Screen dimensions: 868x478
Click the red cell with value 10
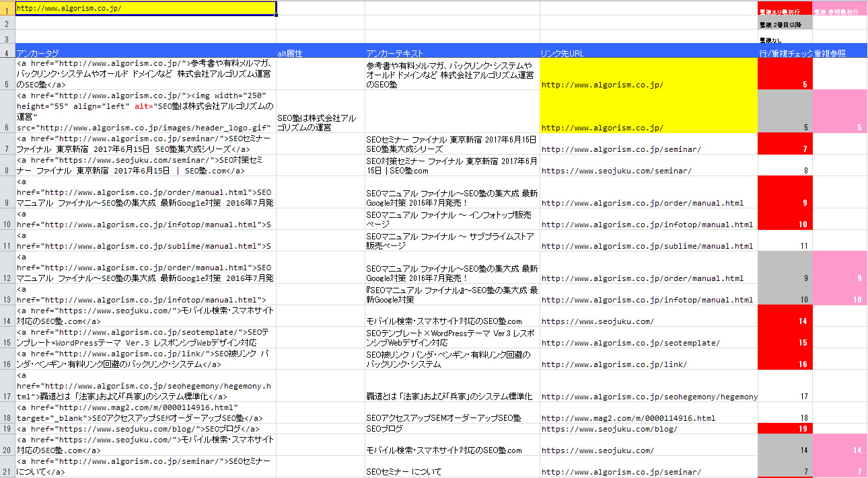(785, 219)
